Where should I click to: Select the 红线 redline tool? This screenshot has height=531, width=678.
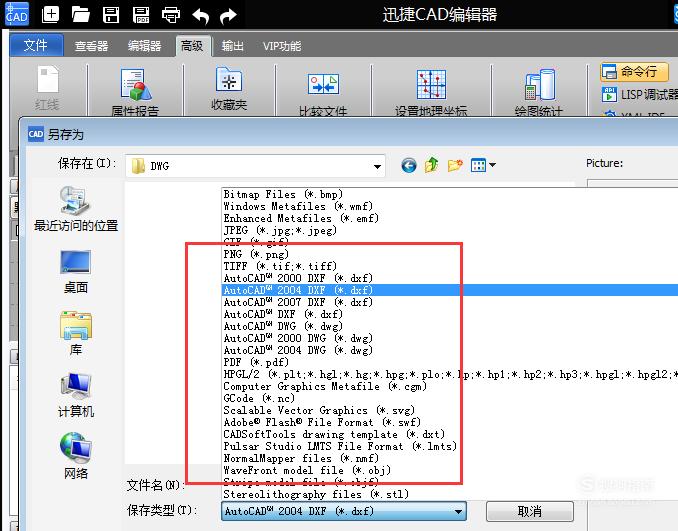click(x=47, y=88)
